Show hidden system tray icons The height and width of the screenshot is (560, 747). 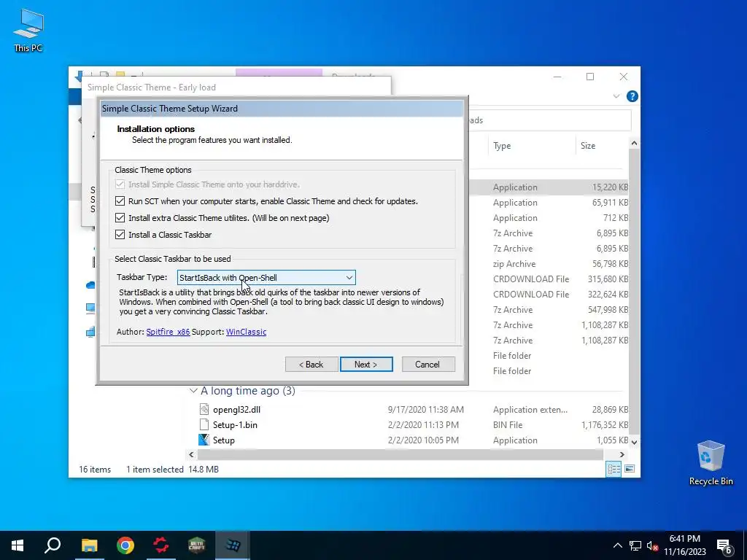coord(617,545)
